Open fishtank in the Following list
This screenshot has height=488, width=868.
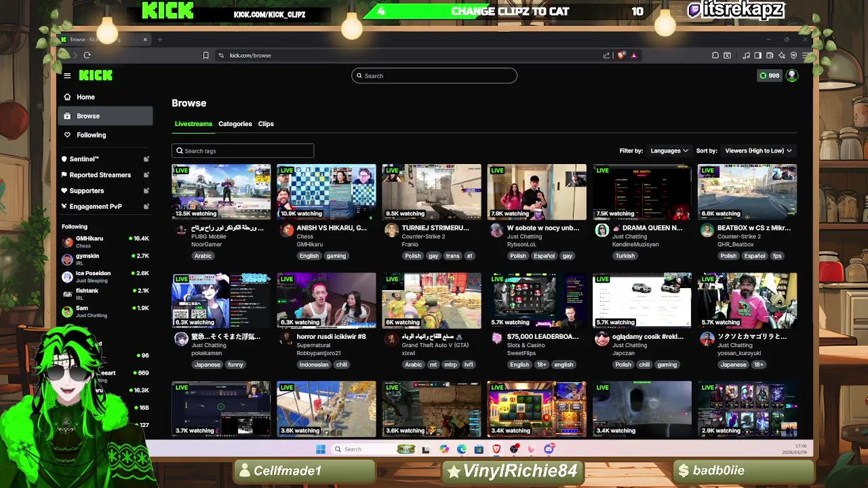tap(105, 293)
